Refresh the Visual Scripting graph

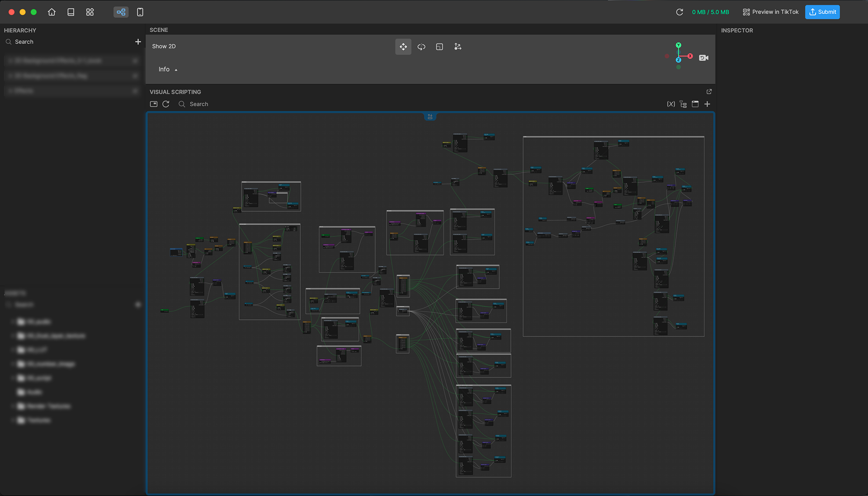[x=166, y=104]
